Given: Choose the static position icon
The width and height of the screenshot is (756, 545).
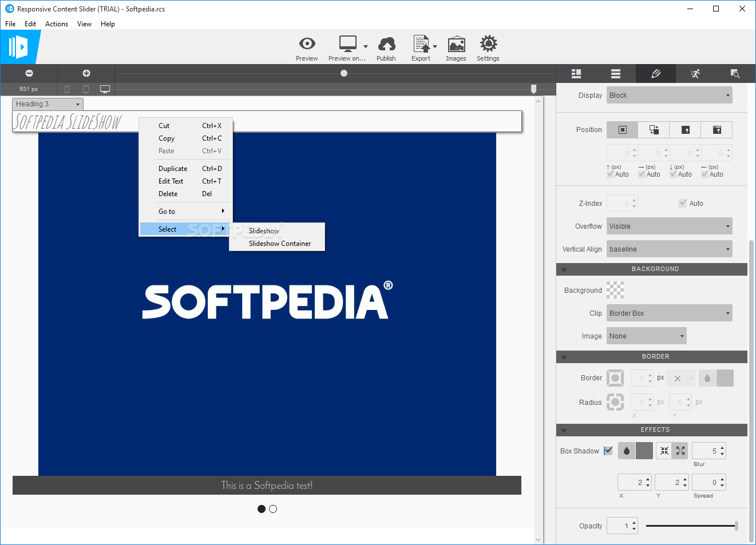Looking at the screenshot, I should click(623, 130).
